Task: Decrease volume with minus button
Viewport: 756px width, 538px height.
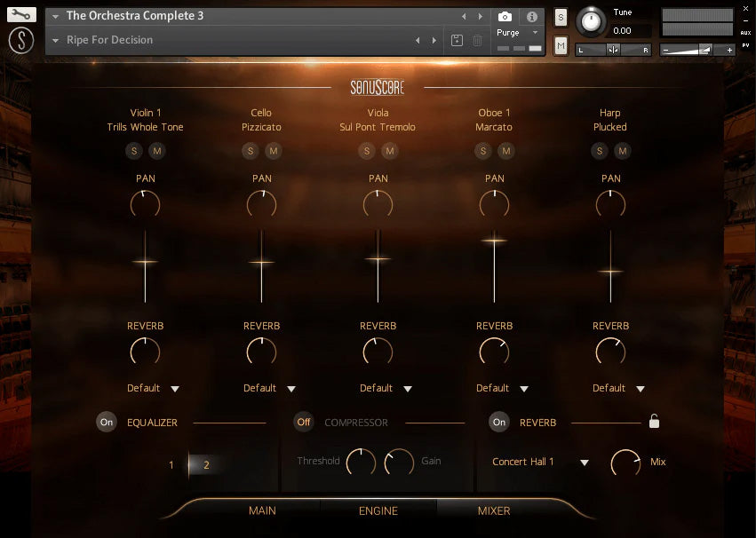Action: (x=666, y=50)
